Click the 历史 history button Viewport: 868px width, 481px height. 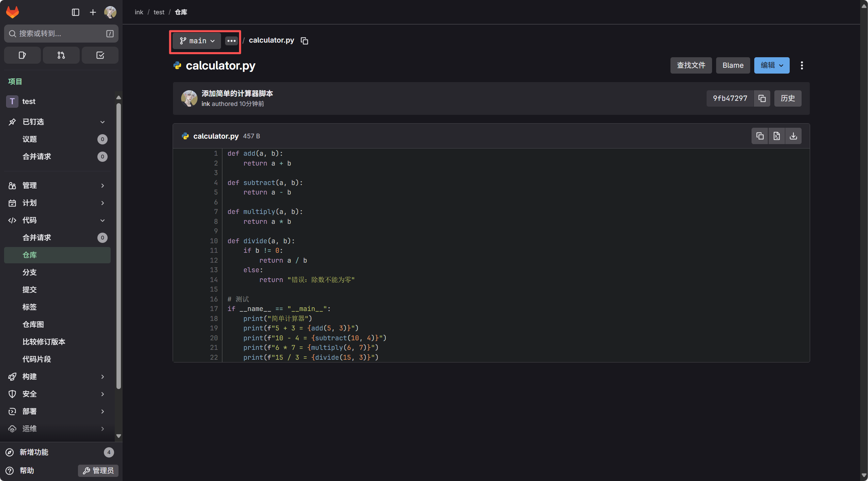click(x=787, y=98)
